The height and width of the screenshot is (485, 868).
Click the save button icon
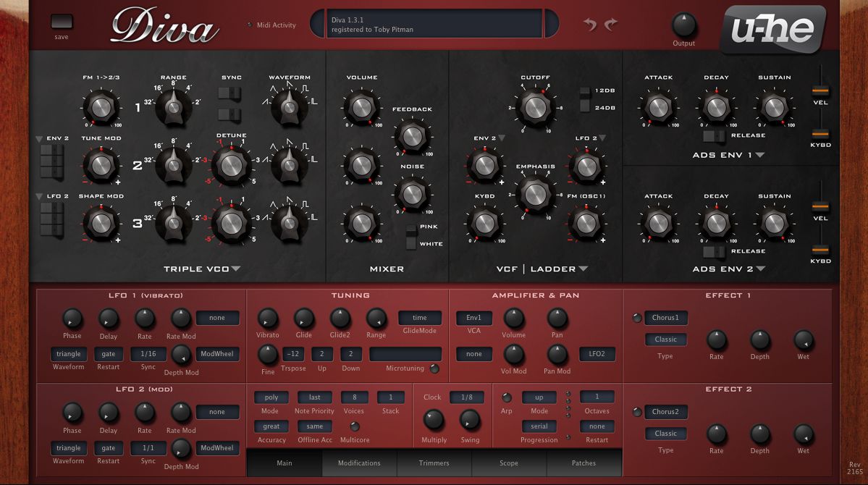click(x=62, y=21)
